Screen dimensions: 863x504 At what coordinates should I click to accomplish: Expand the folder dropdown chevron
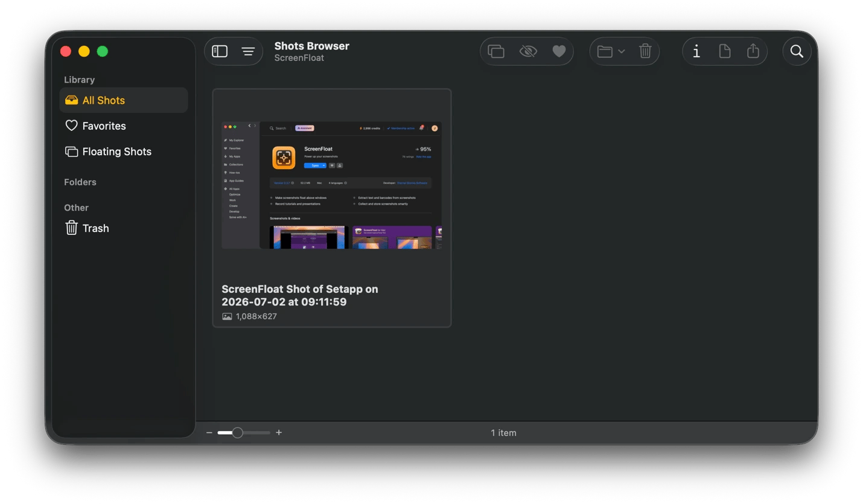(622, 51)
